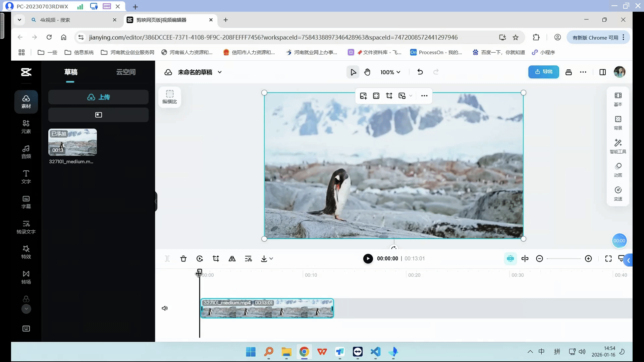This screenshot has height=362, width=644.
Task: Click the blue 导出 export button
Action: pyautogui.click(x=543, y=72)
